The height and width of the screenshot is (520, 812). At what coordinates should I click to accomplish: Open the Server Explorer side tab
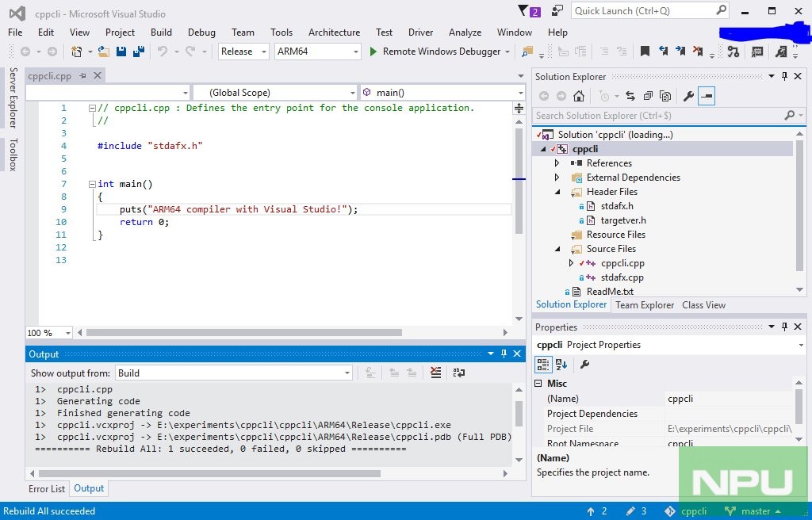(x=13, y=97)
